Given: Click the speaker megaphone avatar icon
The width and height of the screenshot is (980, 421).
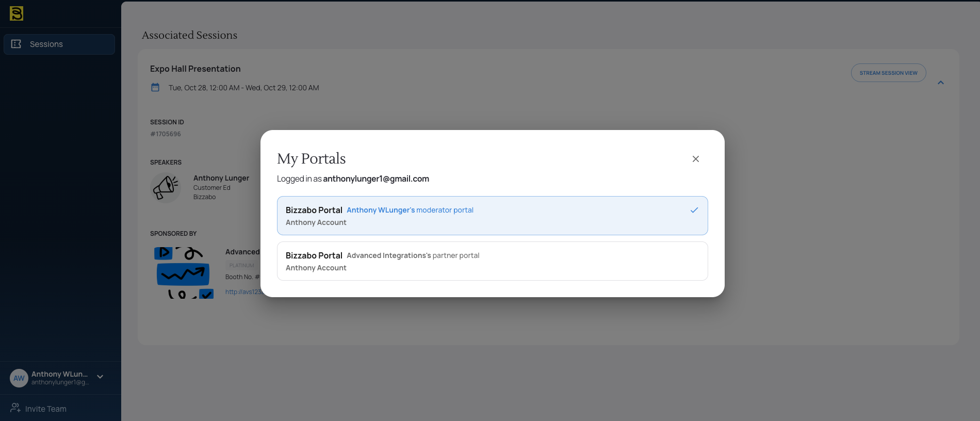Looking at the screenshot, I should coord(165,187).
